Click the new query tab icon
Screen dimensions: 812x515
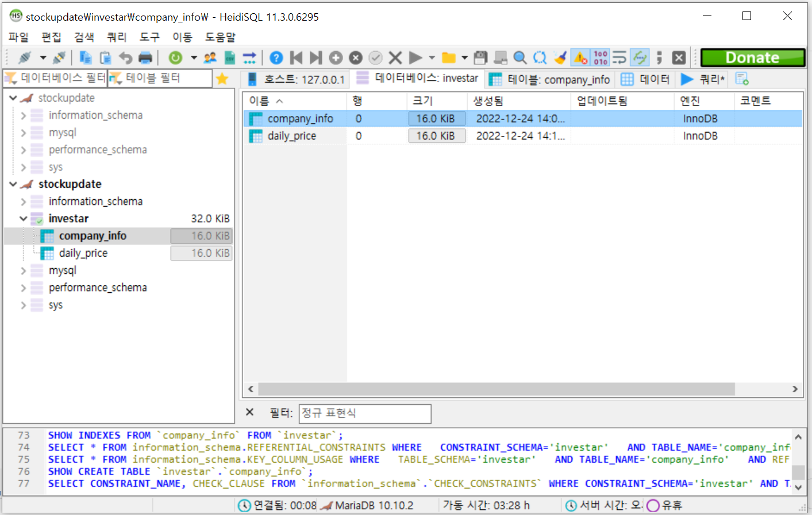tap(742, 79)
